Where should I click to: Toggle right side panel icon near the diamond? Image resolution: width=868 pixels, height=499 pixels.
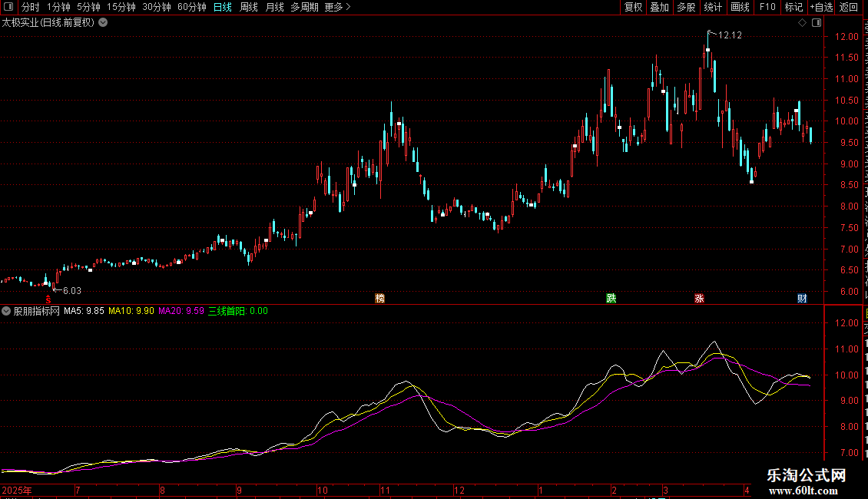click(x=817, y=23)
